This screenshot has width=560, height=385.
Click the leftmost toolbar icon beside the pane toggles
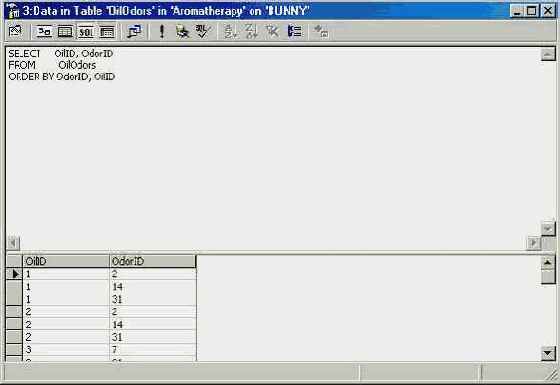coord(15,31)
